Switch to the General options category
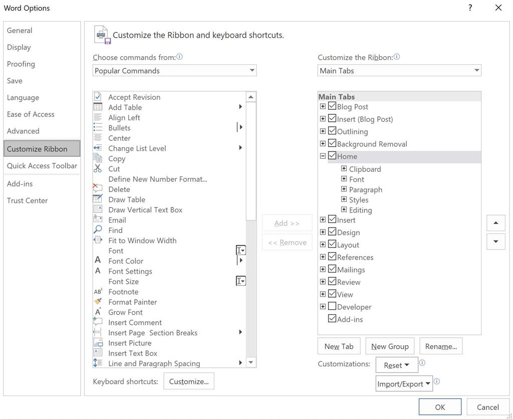Image resolution: width=513 pixels, height=420 pixels. tap(42, 31)
